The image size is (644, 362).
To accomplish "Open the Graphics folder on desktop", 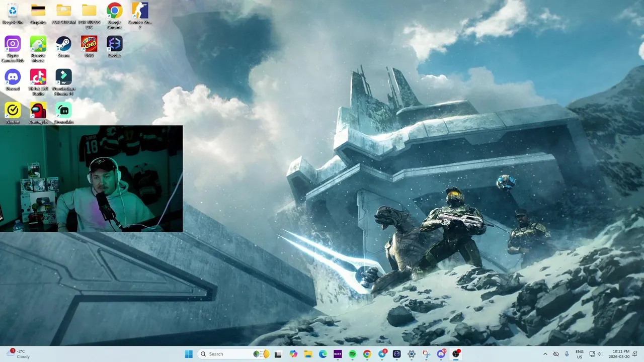I will 38,14.
